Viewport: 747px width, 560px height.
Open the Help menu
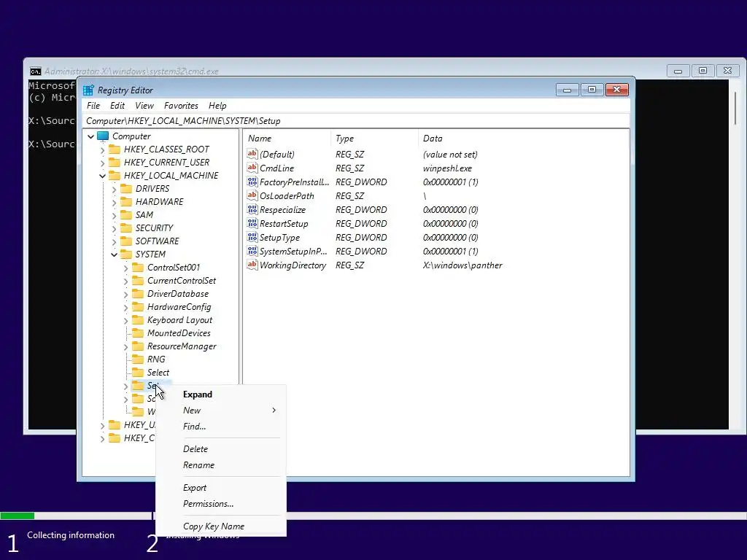point(217,106)
